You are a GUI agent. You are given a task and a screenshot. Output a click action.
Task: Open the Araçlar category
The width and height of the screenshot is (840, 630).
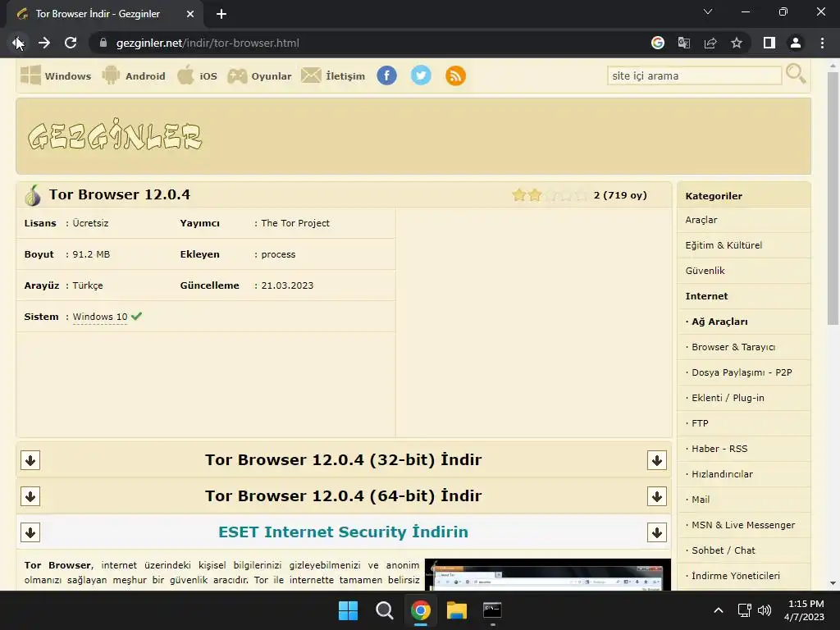coord(701,220)
